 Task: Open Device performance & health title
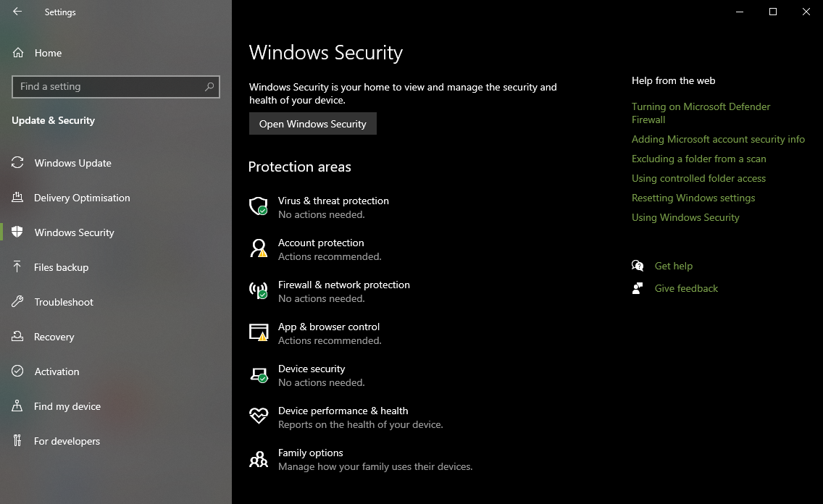click(x=343, y=411)
